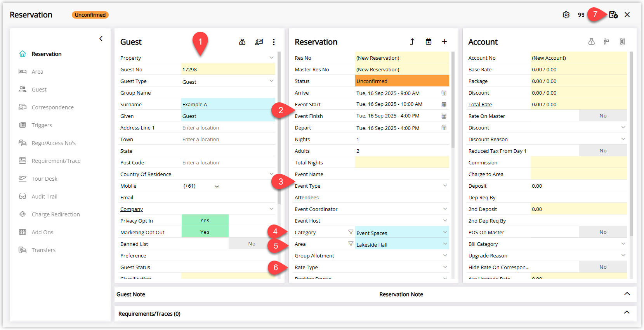The width and height of the screenshot is (644, 330).
Task: Open Triggers in the sidebar
Action: point(42,125)
